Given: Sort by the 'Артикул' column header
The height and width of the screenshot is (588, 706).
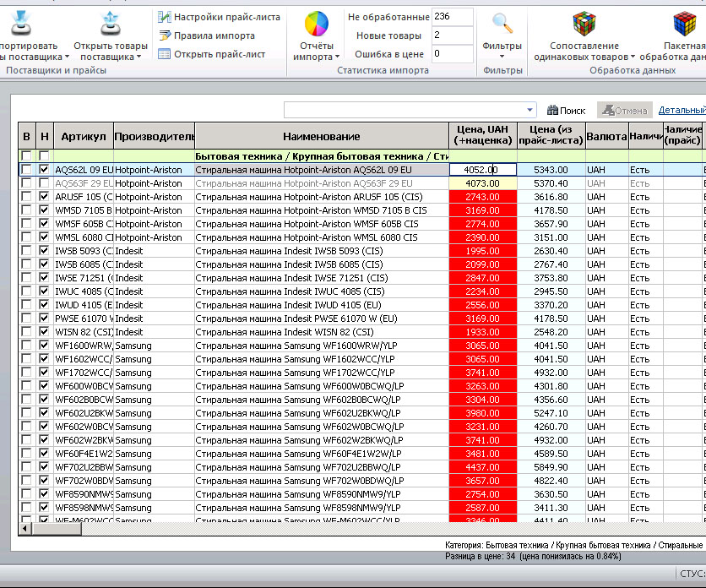Looking at the screenshot, I should click(84, 136).
